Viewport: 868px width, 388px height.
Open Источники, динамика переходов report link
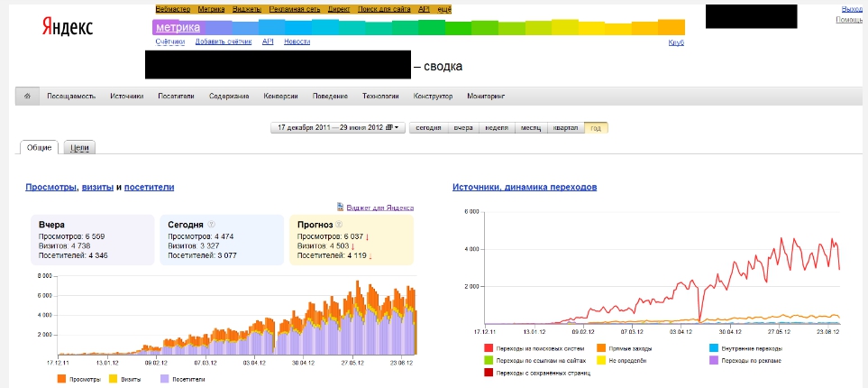click(524, 187)
